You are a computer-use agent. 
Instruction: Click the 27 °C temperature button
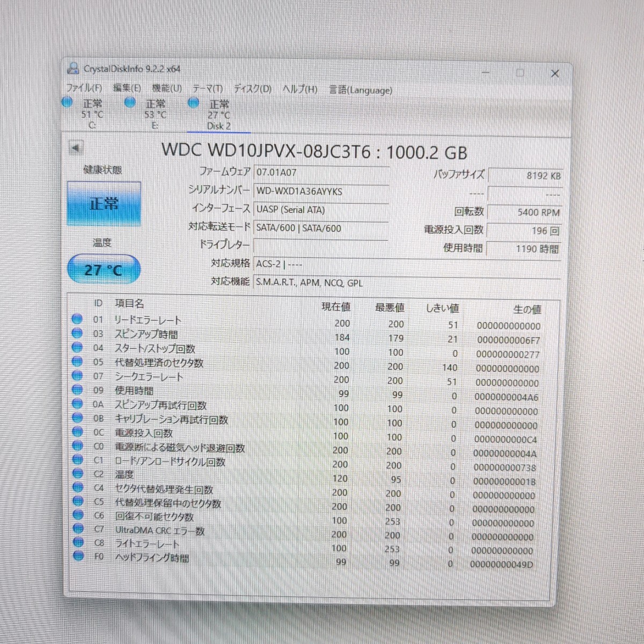pyautogui.click(x=103, y=270)
